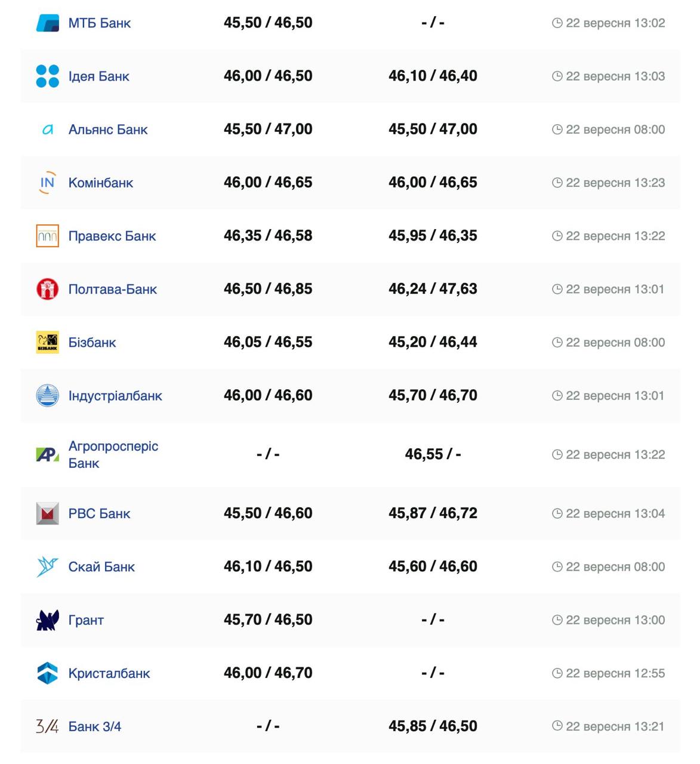Click the clock icon in МТБ Банк row
This screenshot has height=764, width=700.
[x=557, y=23]
